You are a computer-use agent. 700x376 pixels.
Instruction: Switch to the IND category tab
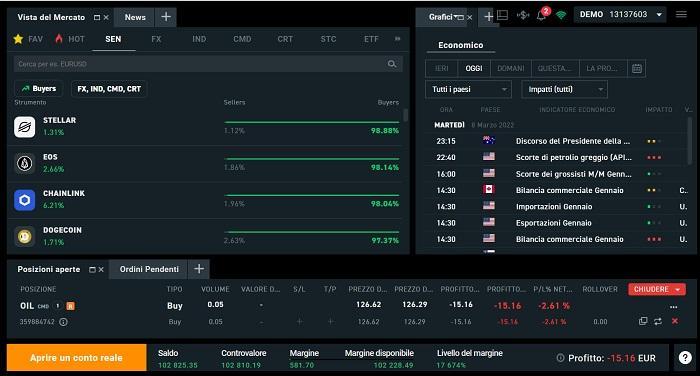point(199,39)
